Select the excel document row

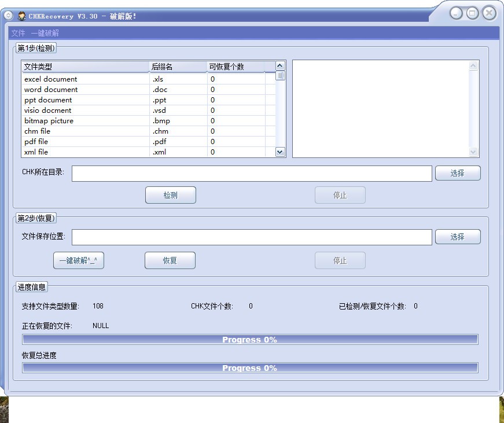[149, 79]
